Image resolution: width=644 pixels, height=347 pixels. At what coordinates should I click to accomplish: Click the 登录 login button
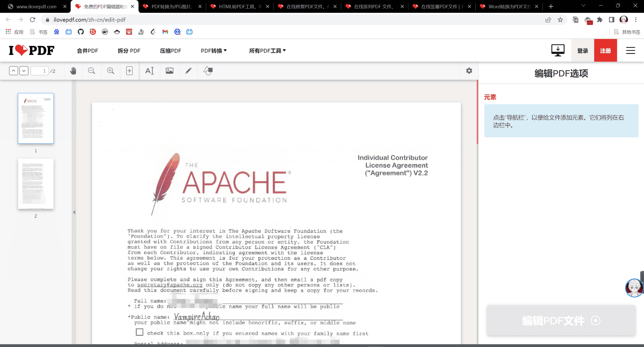[583, 51]
